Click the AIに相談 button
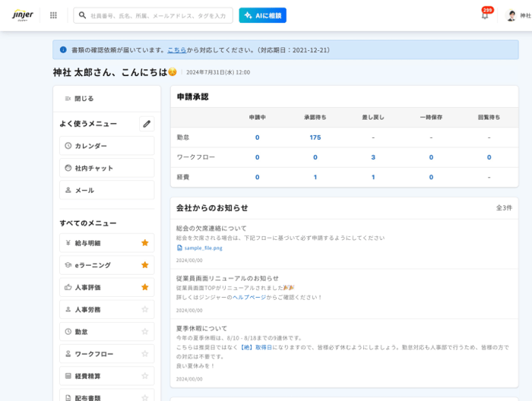The image size is (532, 401). point(263,15)
